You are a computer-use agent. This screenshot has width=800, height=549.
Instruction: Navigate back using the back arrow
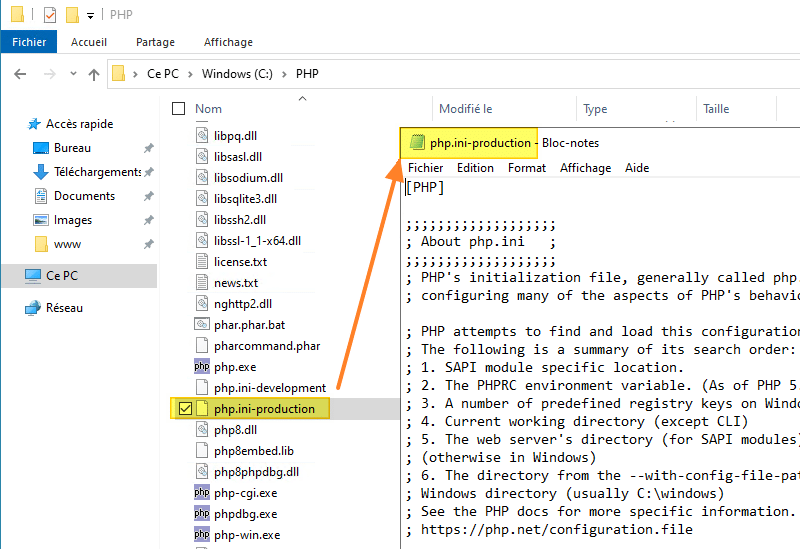click(x=20, y=74)
